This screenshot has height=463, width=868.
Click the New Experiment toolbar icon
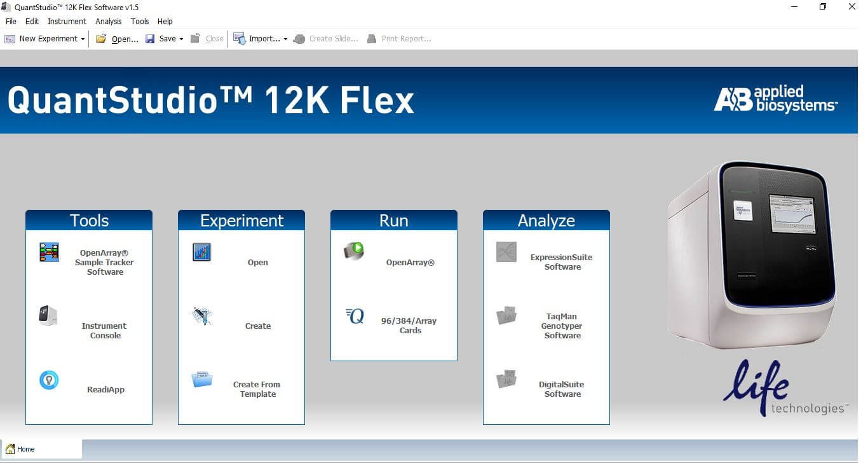pyautogui.click(x=10, y=39)
